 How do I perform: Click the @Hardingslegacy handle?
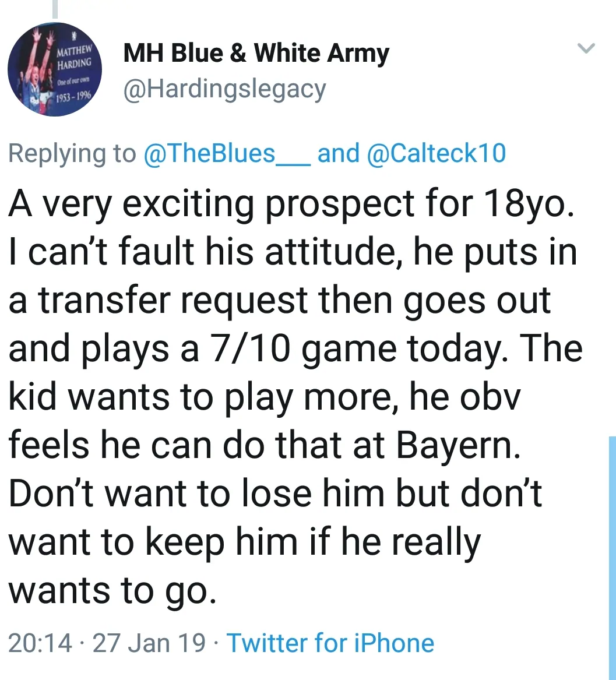click(x=224, y=89)
